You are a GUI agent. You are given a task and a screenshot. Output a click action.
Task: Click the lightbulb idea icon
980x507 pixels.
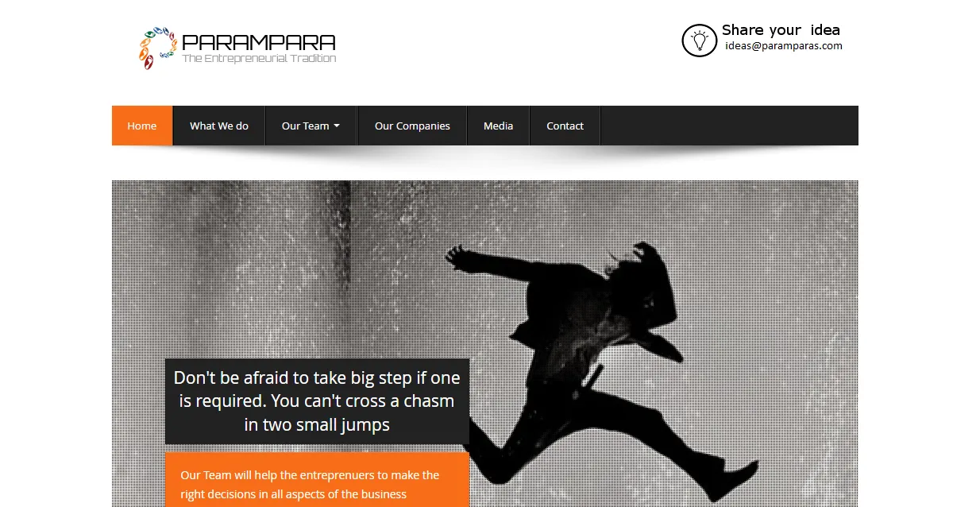coord(700,40)
